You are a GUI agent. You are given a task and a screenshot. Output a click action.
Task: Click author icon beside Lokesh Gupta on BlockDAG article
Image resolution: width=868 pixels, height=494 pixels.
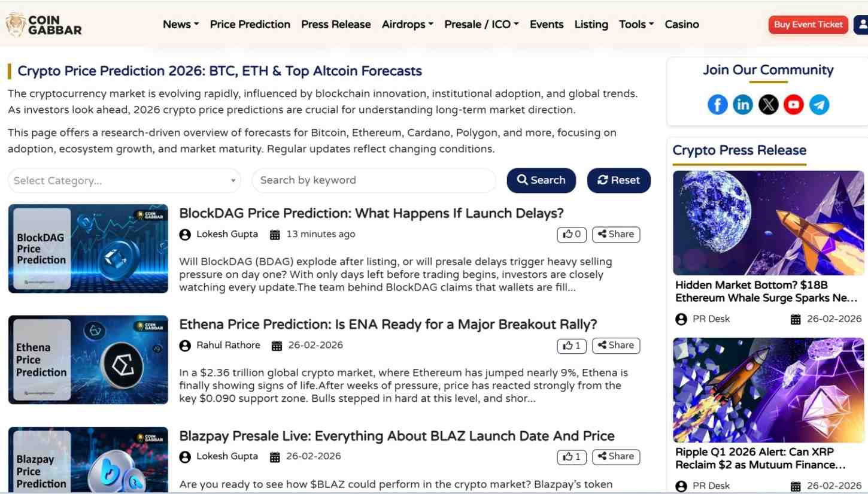tap(185, 235)
